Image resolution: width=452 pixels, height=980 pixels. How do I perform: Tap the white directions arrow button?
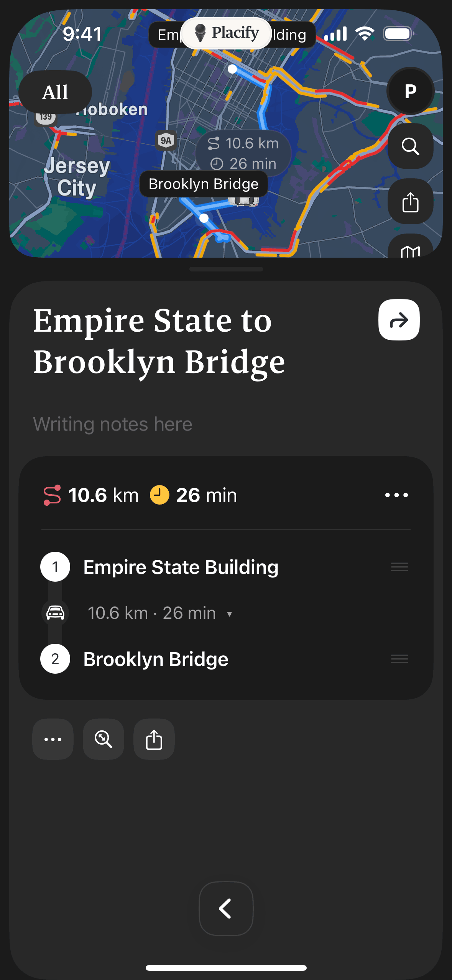click(x=399, y=320)
